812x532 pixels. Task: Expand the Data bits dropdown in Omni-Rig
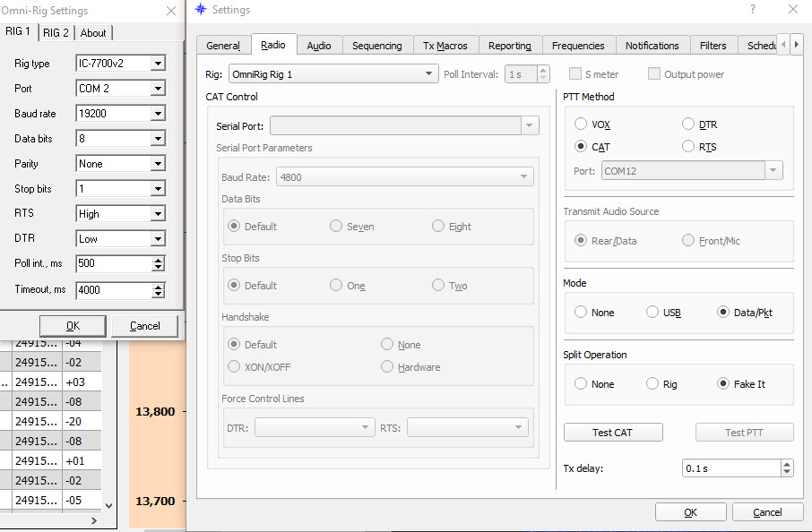click(x=158, y=138)
